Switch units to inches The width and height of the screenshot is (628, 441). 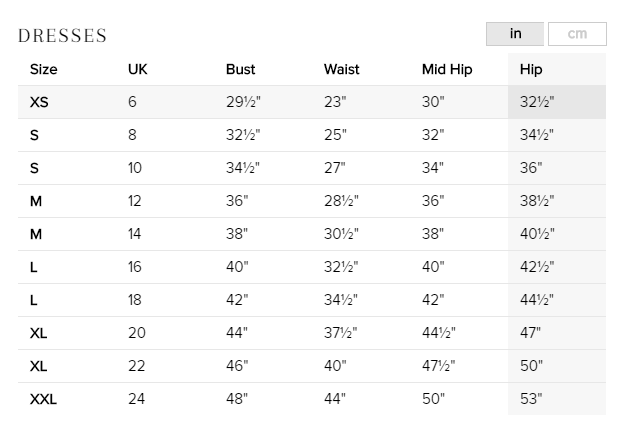[515, 34]
